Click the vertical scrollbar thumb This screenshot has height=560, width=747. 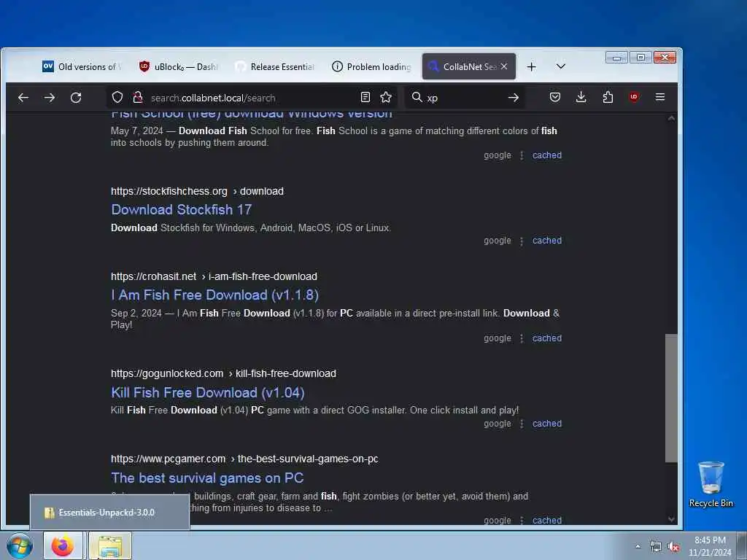tap(671, 398)
